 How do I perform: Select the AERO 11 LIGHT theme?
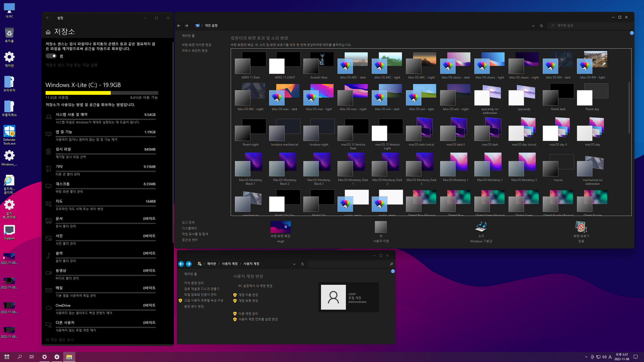(x=284, y=65)
